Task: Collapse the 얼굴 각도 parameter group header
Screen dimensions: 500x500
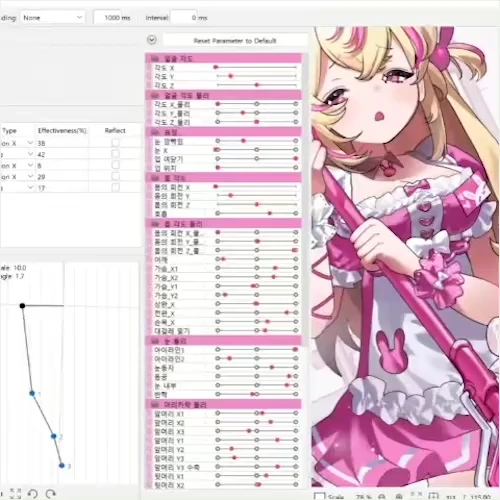Action: (x=223, y=59)
